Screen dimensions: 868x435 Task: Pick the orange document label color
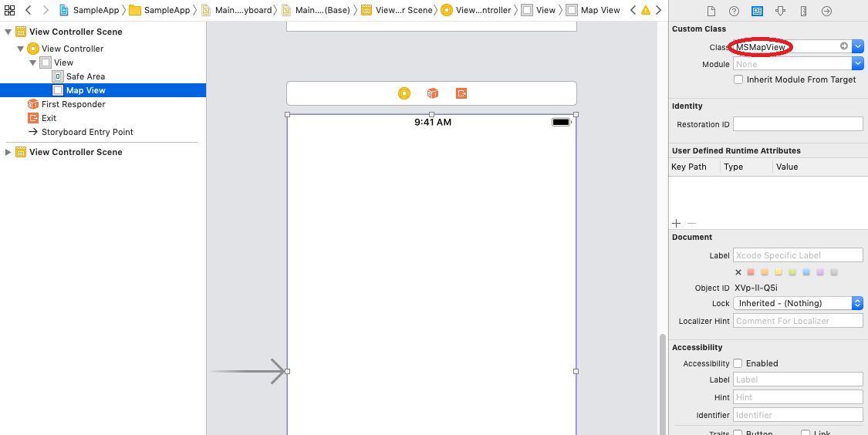pyautogui.click(x=765, y=271)
